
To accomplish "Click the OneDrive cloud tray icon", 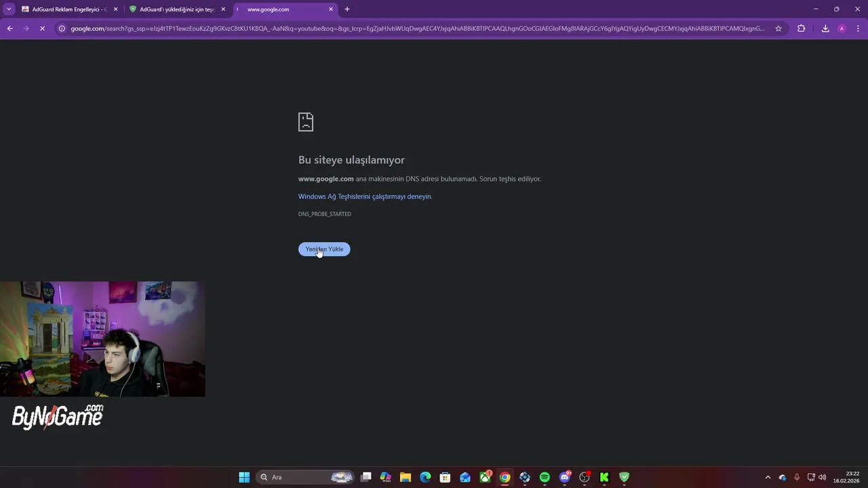I will 783,477.
